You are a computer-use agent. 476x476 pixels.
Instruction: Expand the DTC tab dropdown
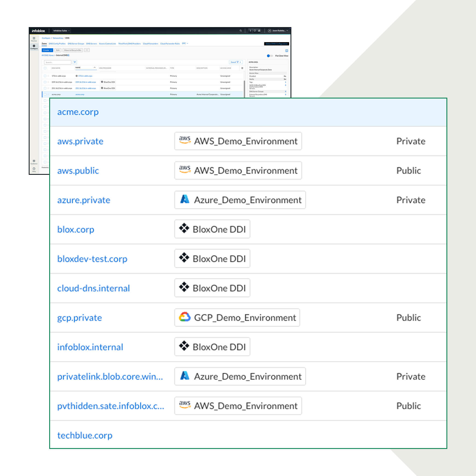click(x=185, y=43)
